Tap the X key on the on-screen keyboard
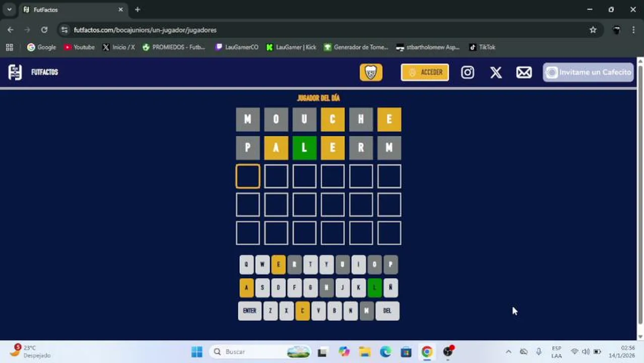 click(286, 311)
